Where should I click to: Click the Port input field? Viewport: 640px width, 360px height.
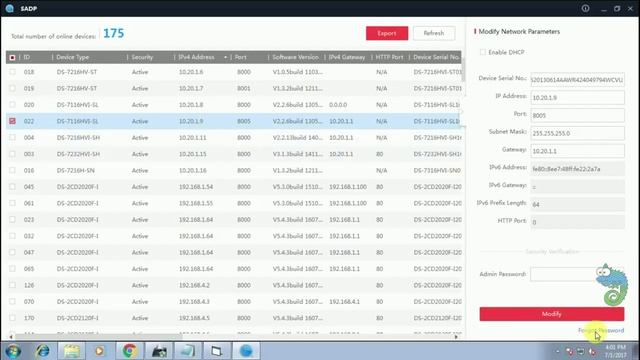(x=577, y=116)
